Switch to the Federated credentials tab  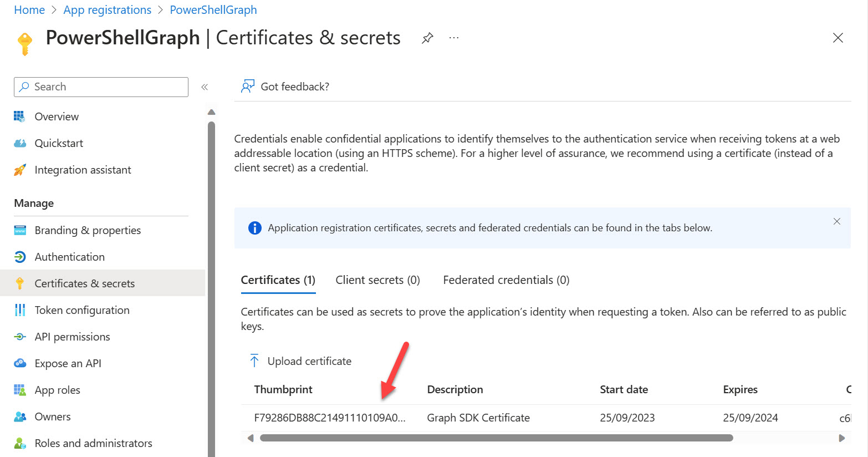506,280
